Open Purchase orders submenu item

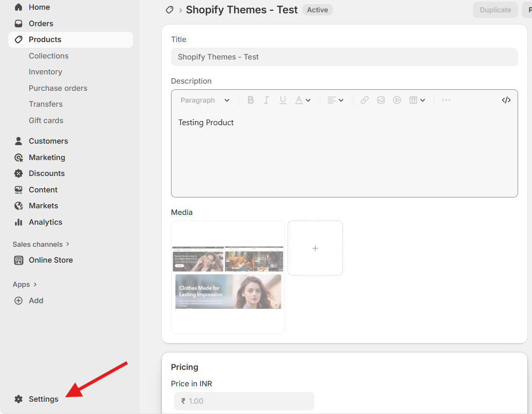[58, 88]
